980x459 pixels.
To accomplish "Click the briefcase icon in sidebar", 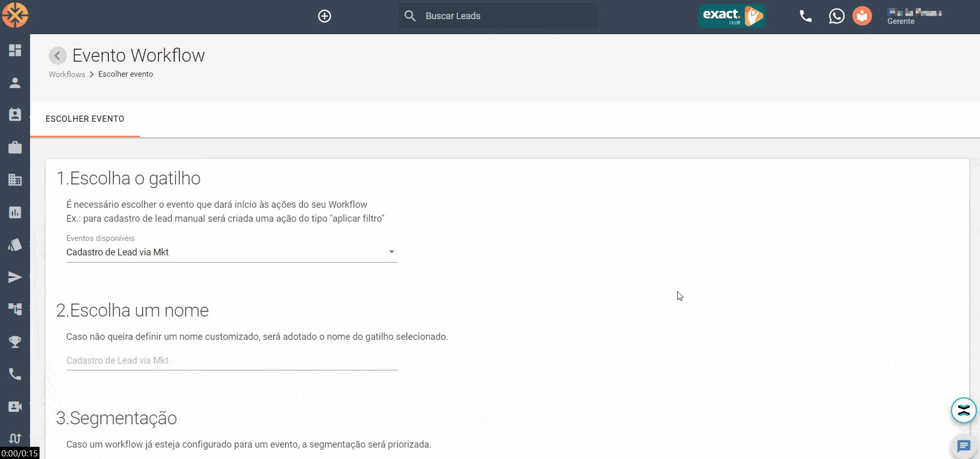I will point(15,148).
